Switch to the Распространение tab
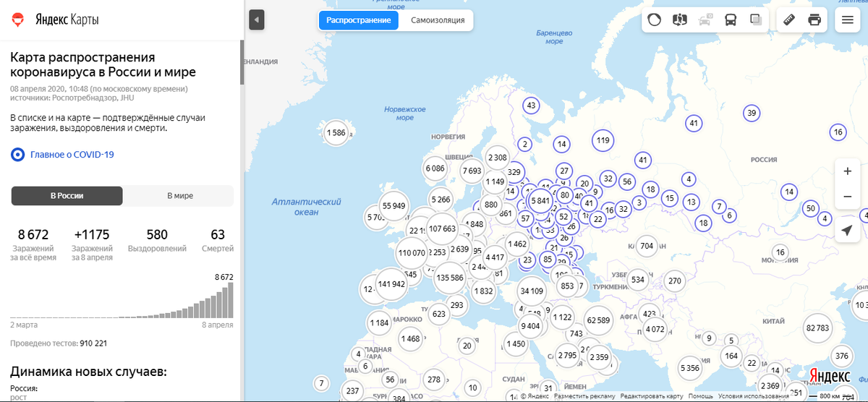Screen dimensions: 868x402 pyautogui.click(x=359, y=20)
